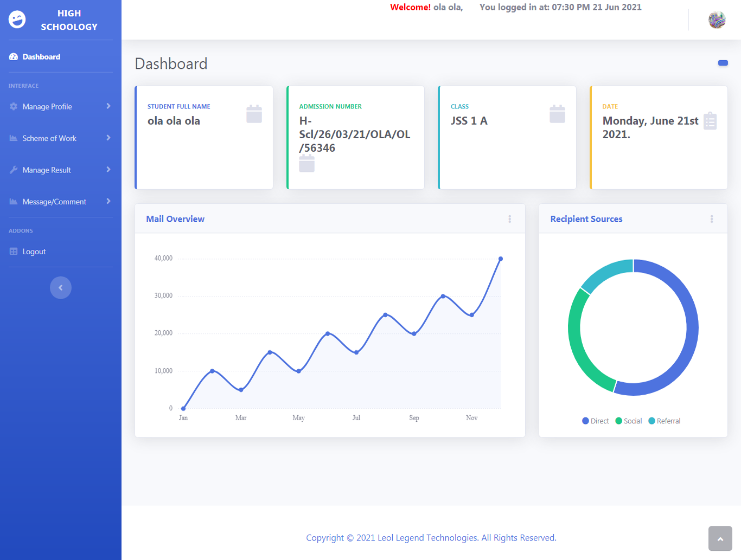Expand the Manage Profile chevron

click(x=108, y=106)
